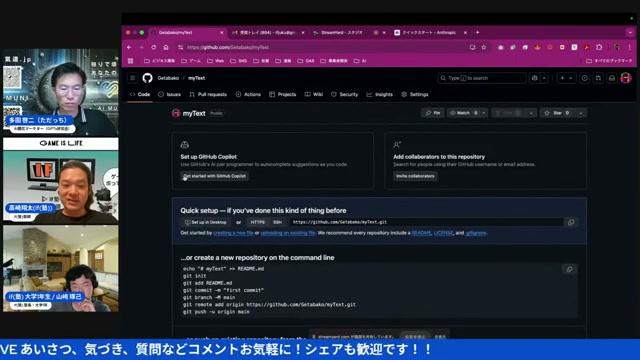Open the GitHub Copilot header icon
640x360 pixels.
tap(534, 78)
